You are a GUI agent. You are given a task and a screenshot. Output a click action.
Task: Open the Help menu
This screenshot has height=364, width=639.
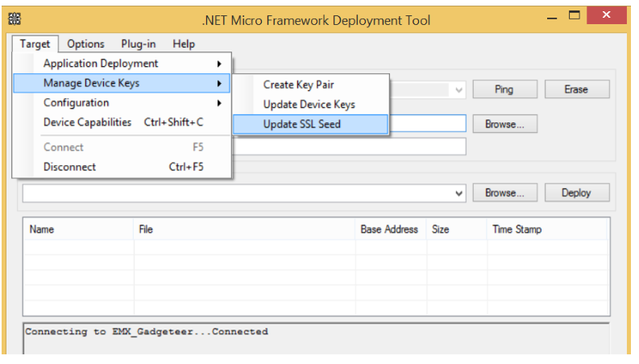tap(184, 43)
